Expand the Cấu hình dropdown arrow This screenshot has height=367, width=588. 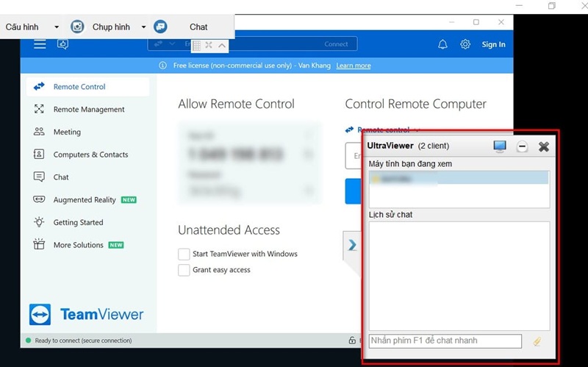pyautogui.click(x=57, y=27)
